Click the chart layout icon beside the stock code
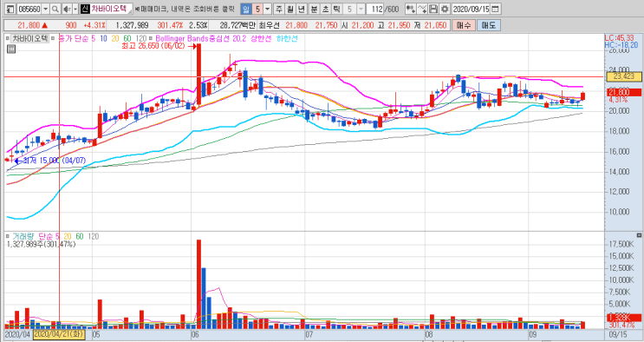644x342 pixels. (10, 9)
